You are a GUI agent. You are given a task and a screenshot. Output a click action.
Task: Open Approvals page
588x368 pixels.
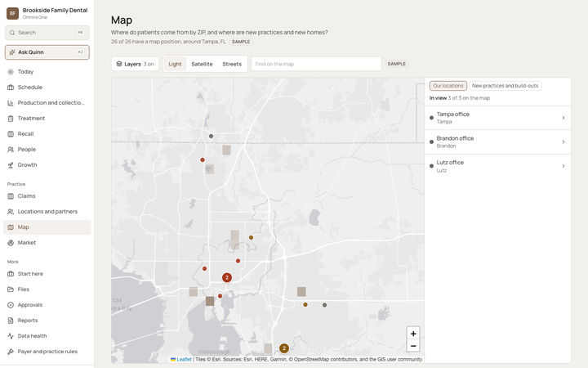[x=47, y=305]
